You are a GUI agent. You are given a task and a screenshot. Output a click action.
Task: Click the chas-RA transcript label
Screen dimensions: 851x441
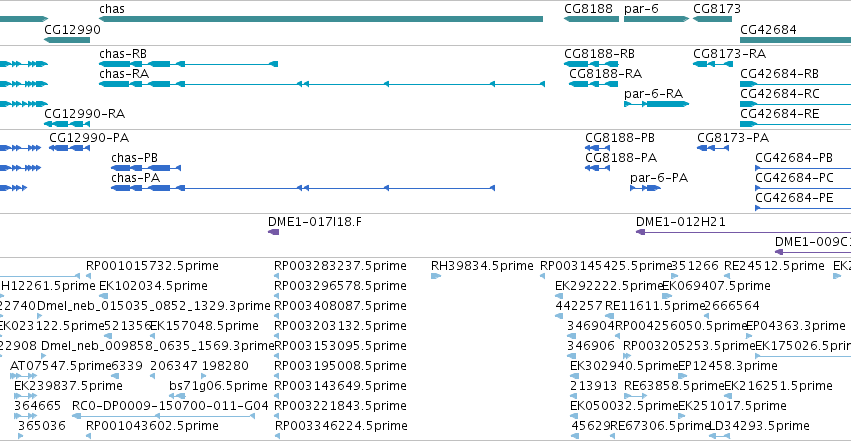pos(124,74)
